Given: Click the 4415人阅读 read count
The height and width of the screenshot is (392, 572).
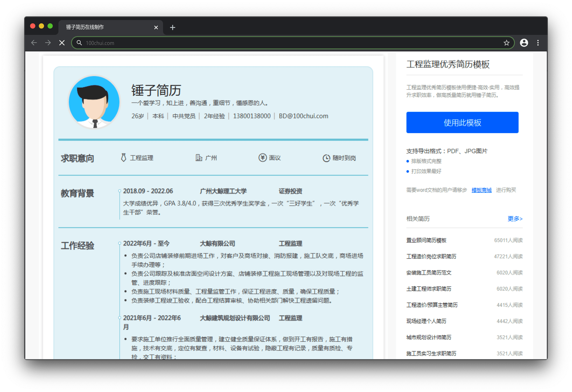Looking at the screenshot, I should (x=509, y=305).
